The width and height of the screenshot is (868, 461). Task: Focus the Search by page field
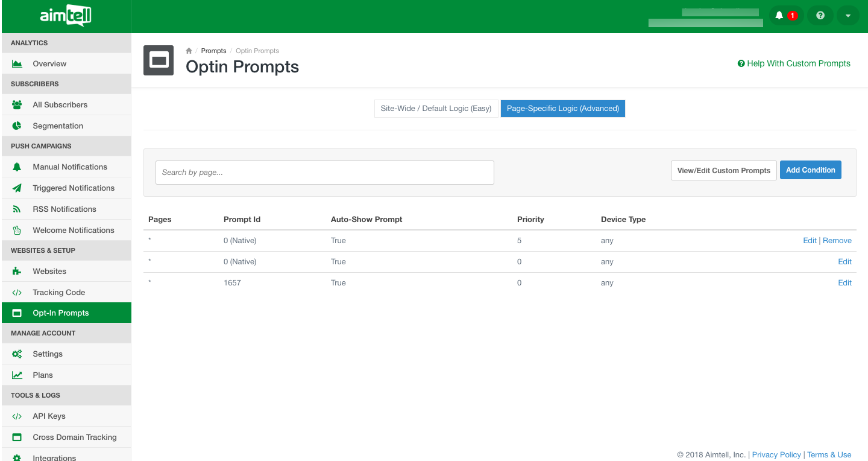pyautogui.click(x=324, y=173)
